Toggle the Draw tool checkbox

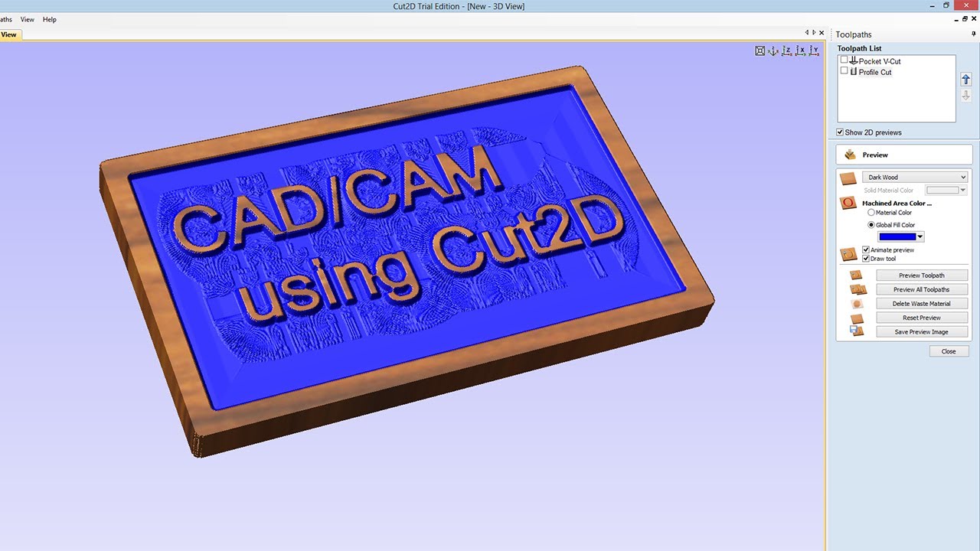(866, 259)
